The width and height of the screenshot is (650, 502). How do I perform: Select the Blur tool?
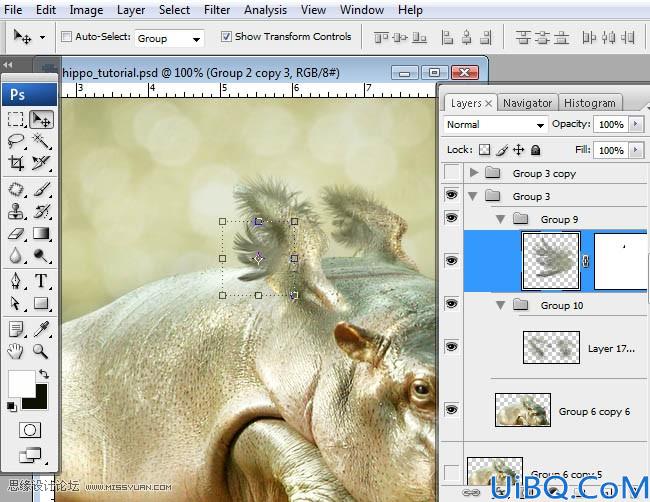pos(16,255)
